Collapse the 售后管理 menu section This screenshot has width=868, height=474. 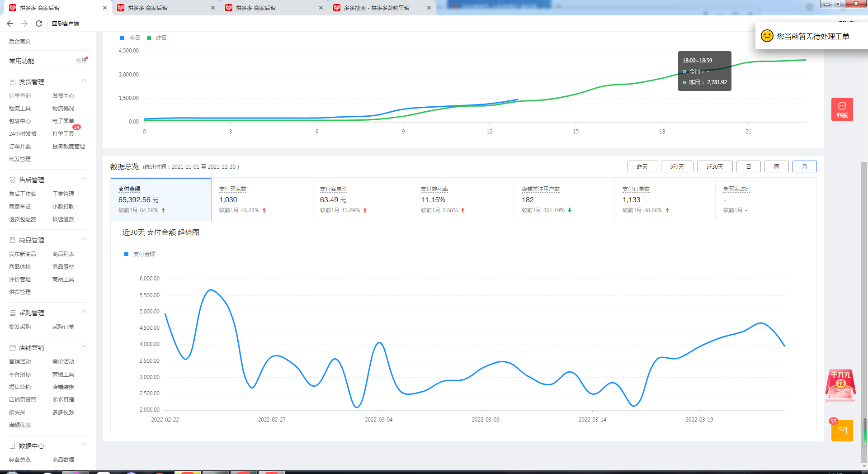coord(84,179)
